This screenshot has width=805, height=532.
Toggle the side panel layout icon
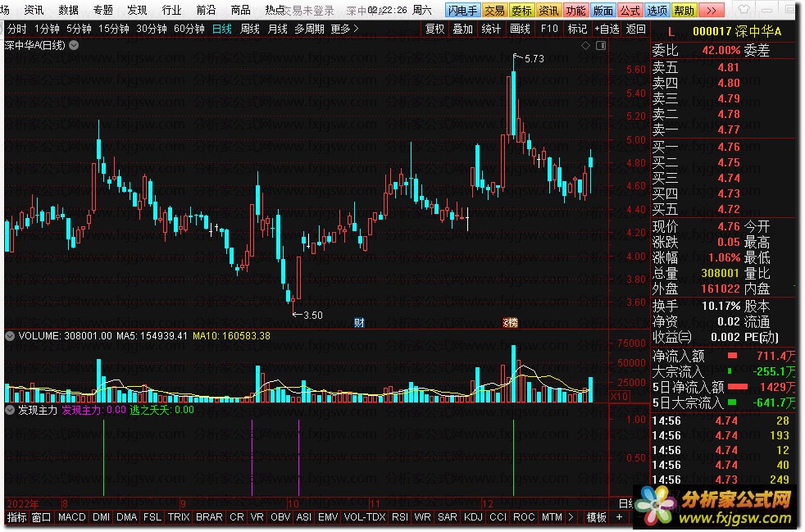point(601,46)
